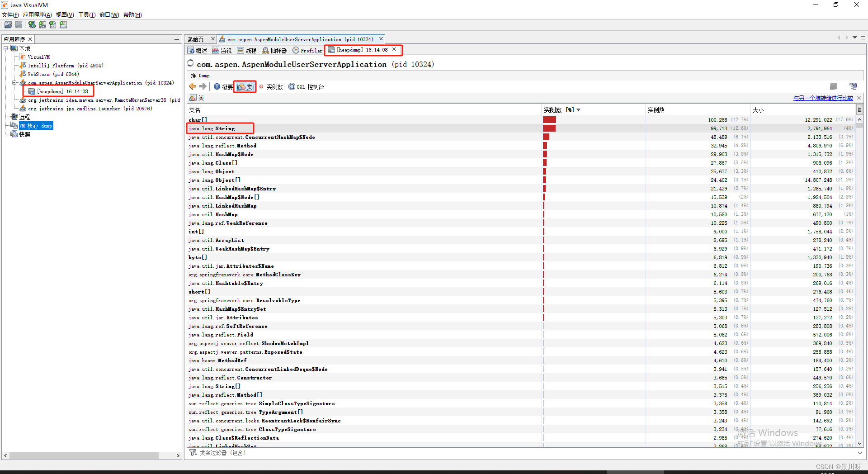Click the loading spinner icon beside the application title
The image size is (868, 474).
pyautogui.click(x=191, y=63)
